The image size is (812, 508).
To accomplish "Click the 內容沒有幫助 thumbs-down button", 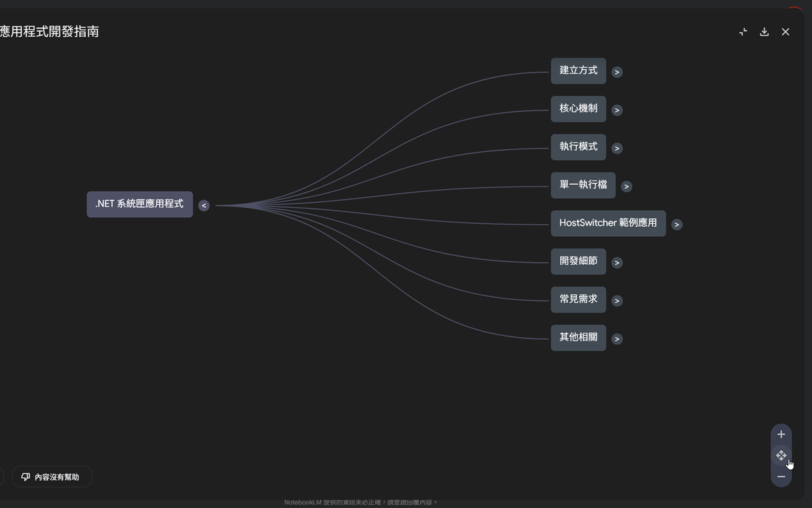I will [x=52, y=477].
